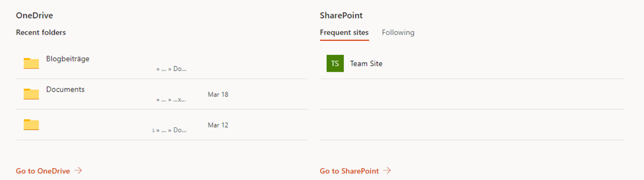Viewport: 644px width, 180px height.
Task: Click the arrow beside Go to SharePoint
Action: pyautogui.click(x=387, y=171)
